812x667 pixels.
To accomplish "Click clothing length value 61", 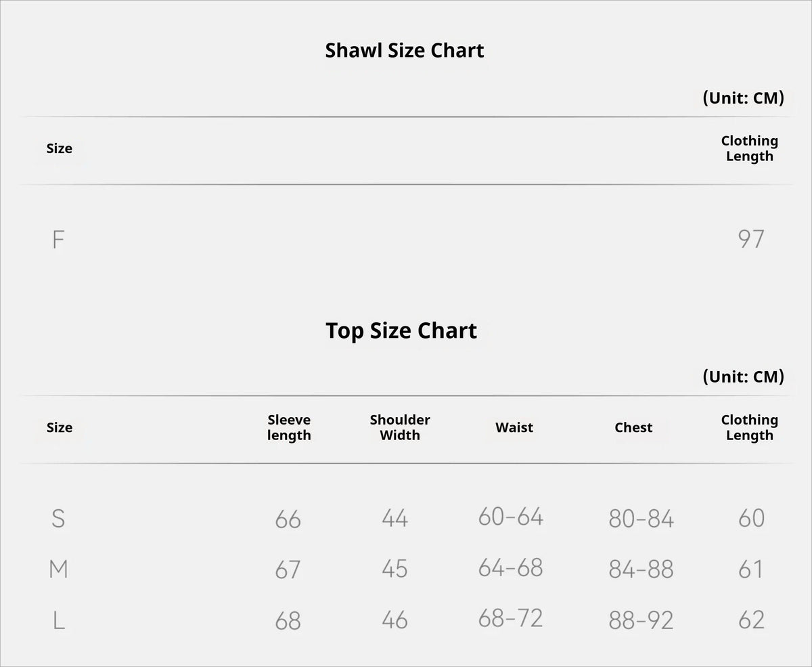I will coord(751,569).
